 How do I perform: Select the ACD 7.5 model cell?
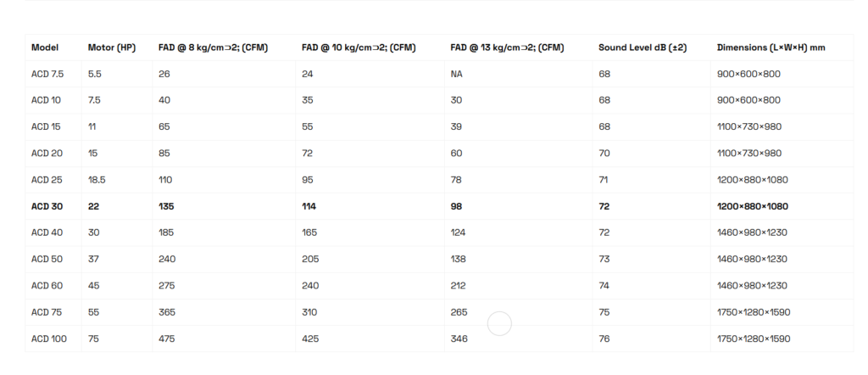[x=46, y=74]
